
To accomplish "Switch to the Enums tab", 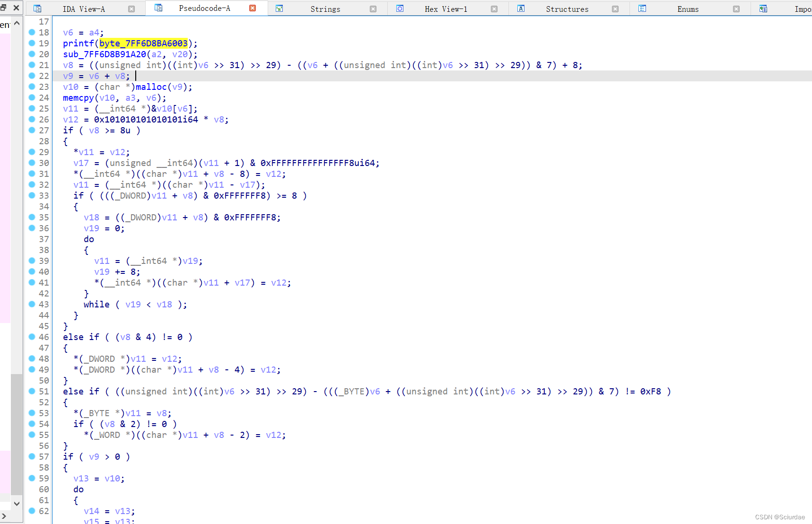I will click(688, 9).
